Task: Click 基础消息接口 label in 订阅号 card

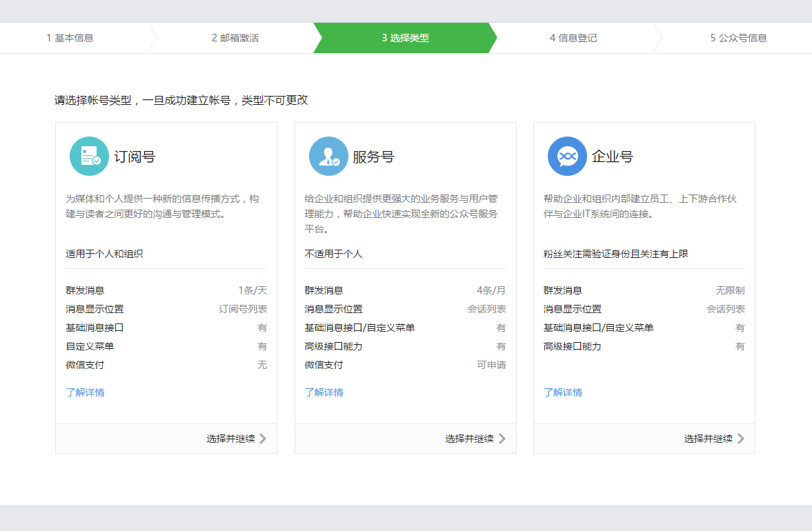Action: 95,328
